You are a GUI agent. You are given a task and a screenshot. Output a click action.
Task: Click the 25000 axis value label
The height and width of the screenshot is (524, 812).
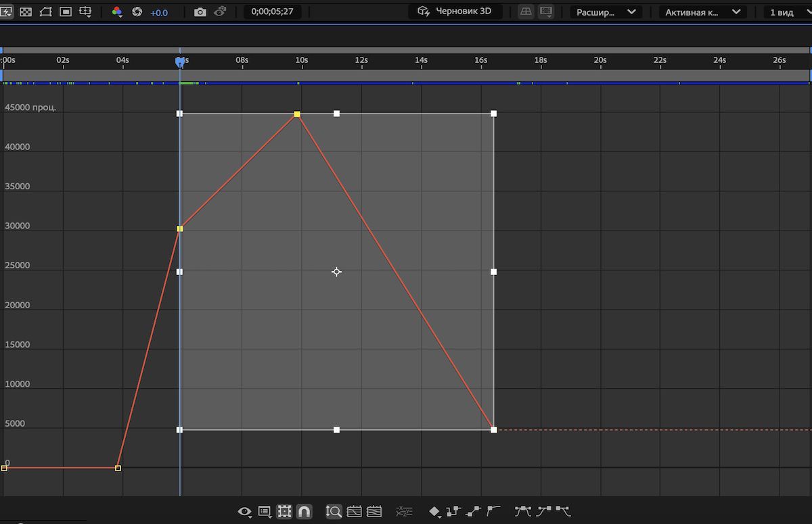pos(18,265)
